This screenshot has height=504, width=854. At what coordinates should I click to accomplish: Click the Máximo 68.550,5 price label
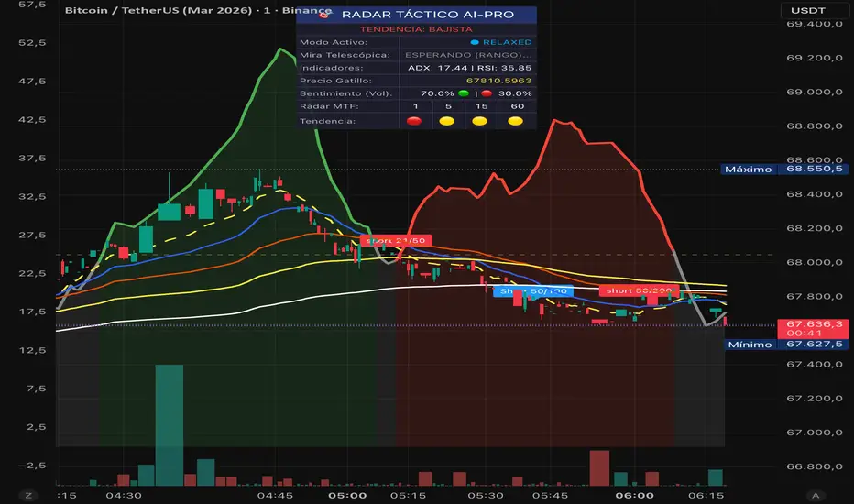pos(784,169)
